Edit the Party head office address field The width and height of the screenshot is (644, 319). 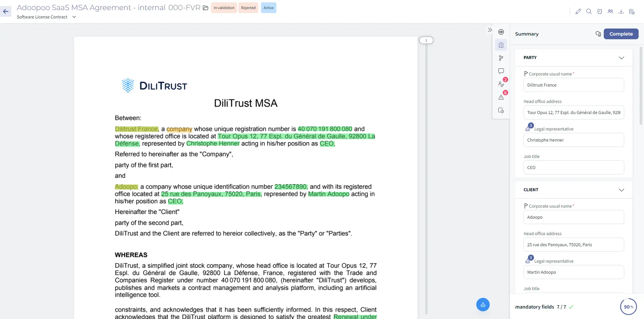[x=574, y=112]
